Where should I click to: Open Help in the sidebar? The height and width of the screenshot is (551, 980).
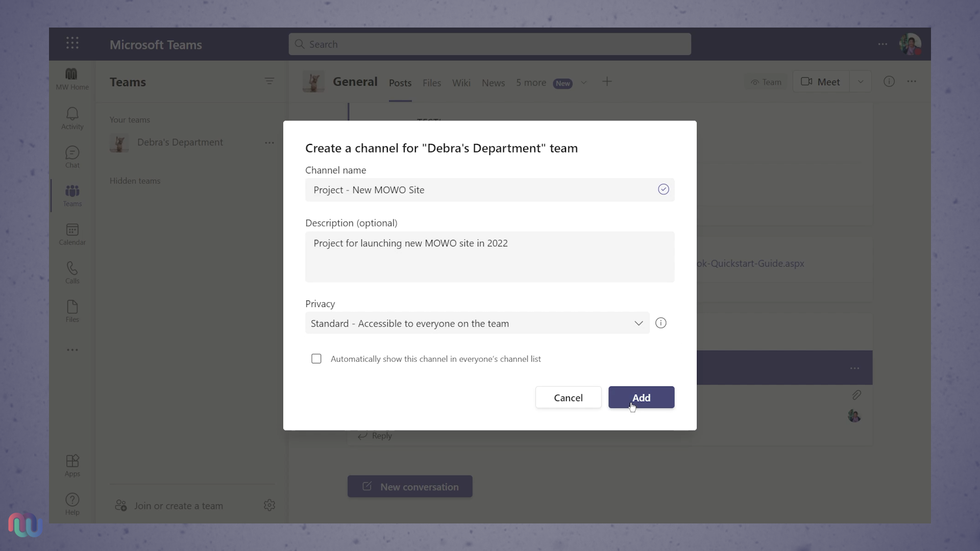pyautogui.click(x=72, y=505)
